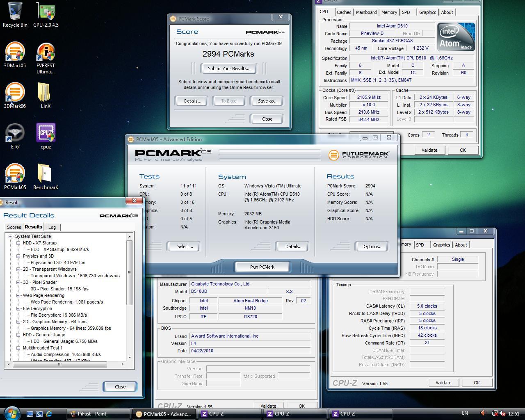Open Memory tab in top CPU-Z window
Viewport: 525px width, 420px height.
[389, 12]
